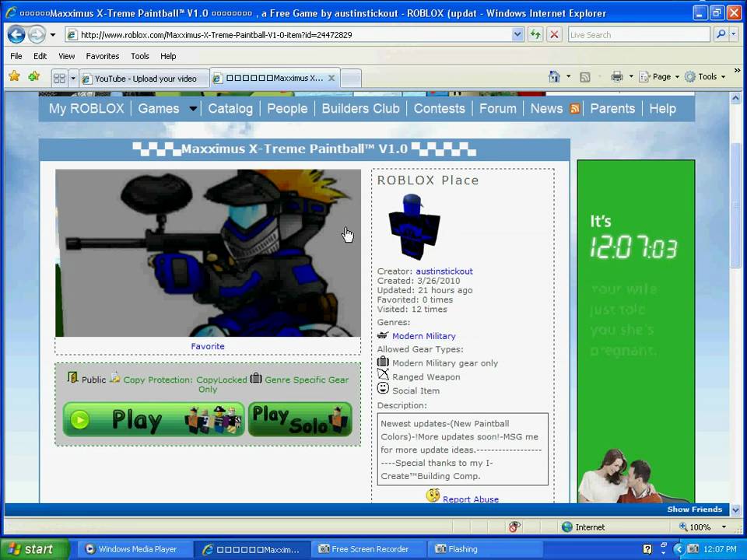
Task: Open Forum navigation link
Action: pos(498,109)
